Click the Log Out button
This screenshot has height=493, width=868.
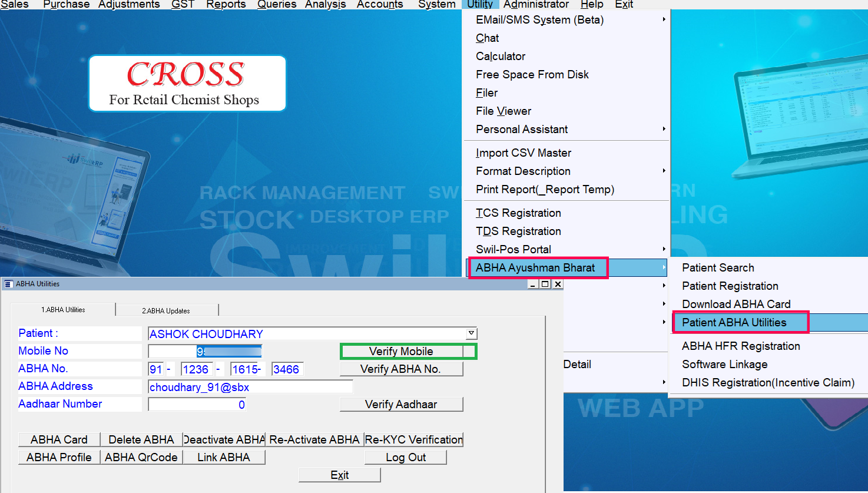[x=406, y=457]
